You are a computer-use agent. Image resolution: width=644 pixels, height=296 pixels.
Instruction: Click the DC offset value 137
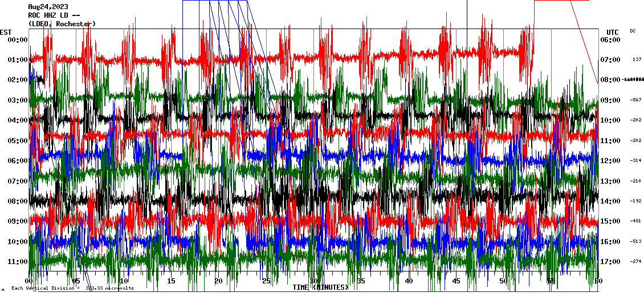click(x=637, y=60)
